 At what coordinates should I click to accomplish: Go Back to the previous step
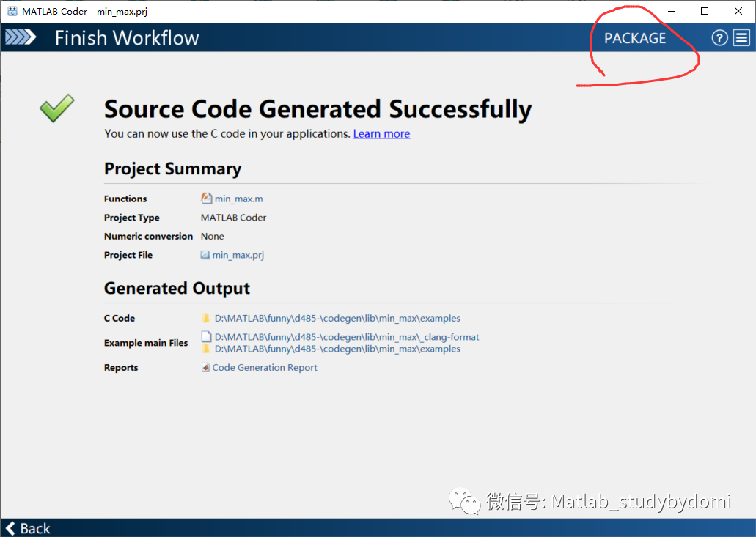coord(28,528)
